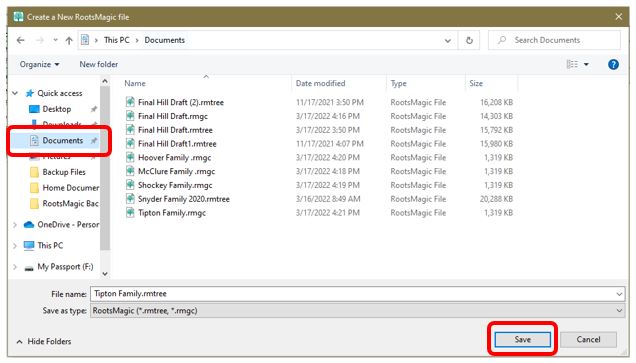
Task: Open the view options dropdown arrow
Action: (586, 64)
